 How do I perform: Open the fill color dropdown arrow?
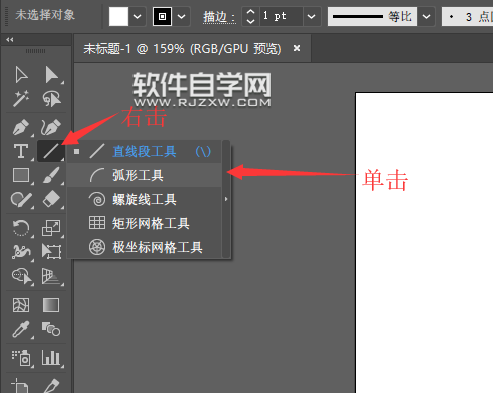click(x=137, y=16)
